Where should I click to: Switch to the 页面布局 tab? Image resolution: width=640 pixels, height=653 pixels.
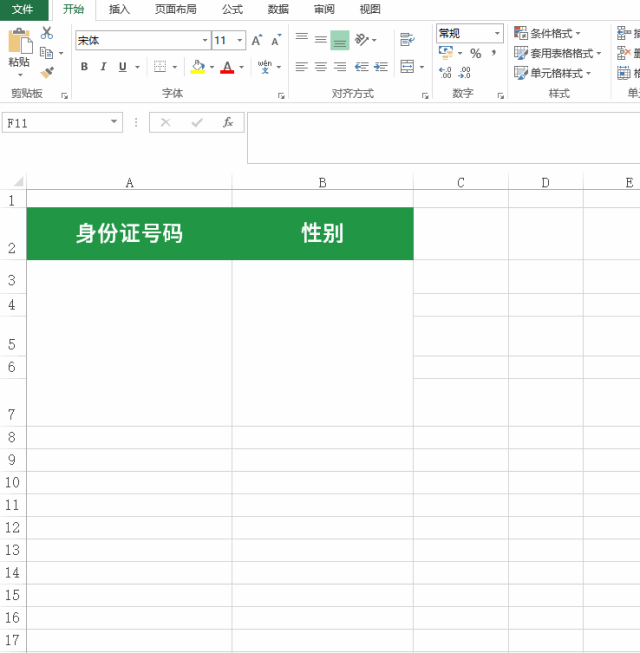pyautogui.click(x=175, y=9)
